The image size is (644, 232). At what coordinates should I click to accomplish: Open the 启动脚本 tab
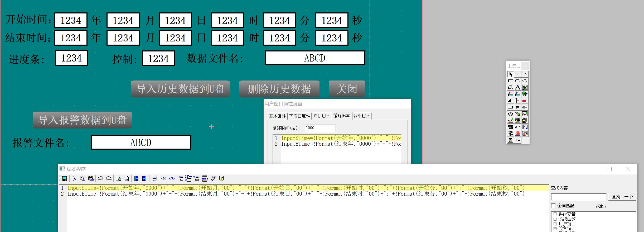pos(322,116)
